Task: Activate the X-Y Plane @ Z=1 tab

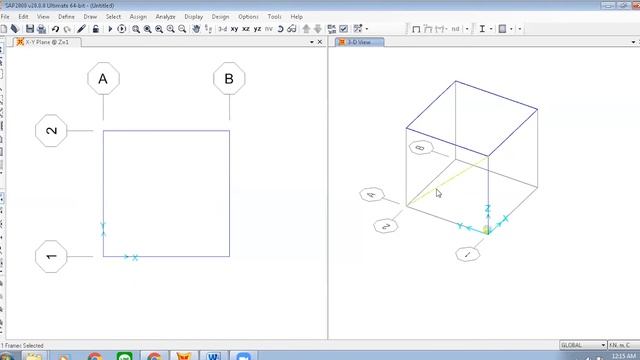Action: 47,42
